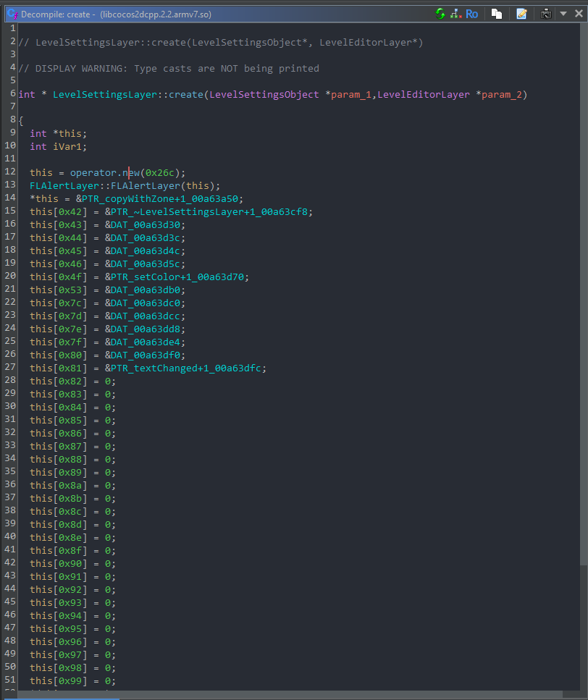Screen dimensions: 588x700
Task: Copy the decompiled code using the copy icon
Action: tap(497, 13)
